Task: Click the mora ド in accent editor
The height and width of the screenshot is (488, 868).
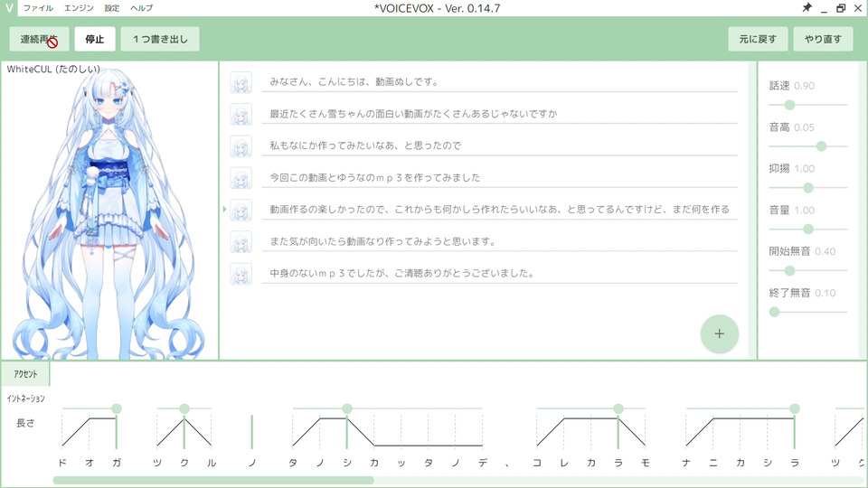Action: point(62,463)
